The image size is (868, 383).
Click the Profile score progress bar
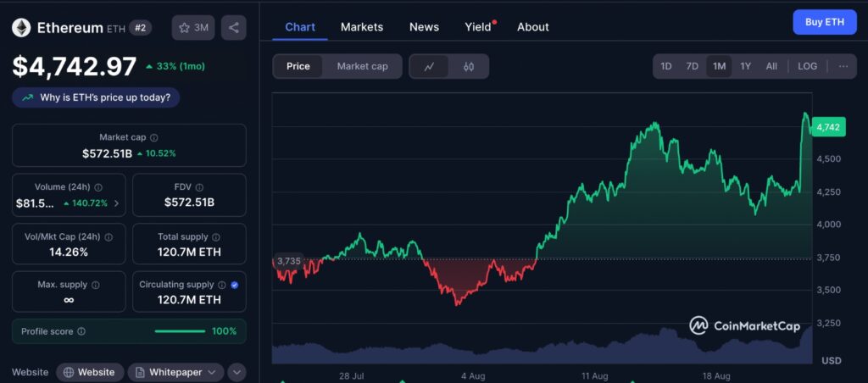[180, 331]
